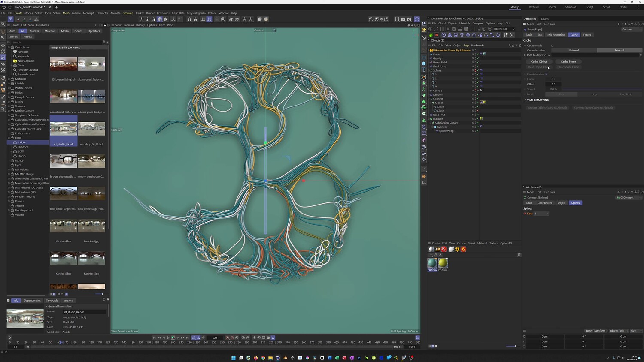
Task: Toggle the Cache Mode checkbox
Action: click(553, 45)
